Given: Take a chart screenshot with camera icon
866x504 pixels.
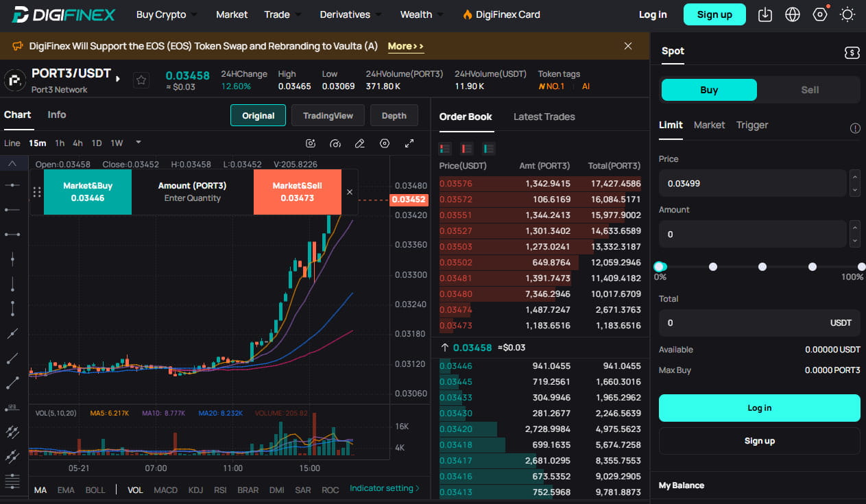Looking at the screenshot, I should [x=311, y=143].
